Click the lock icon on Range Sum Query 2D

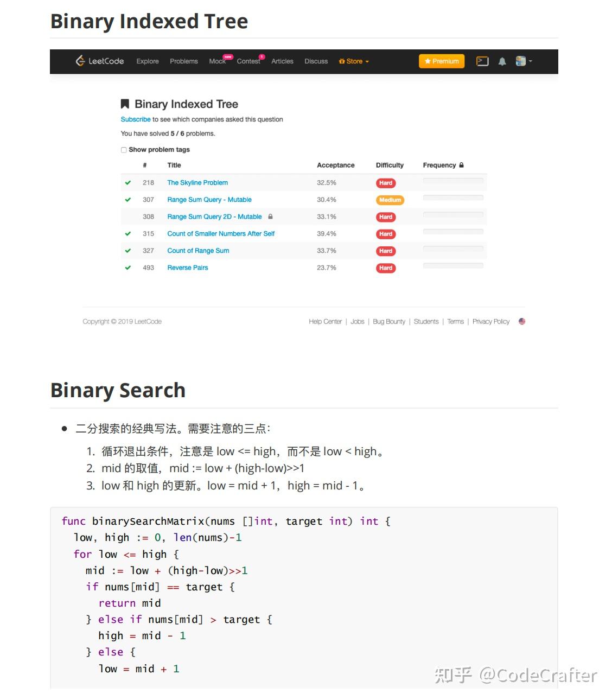point(271,217)
